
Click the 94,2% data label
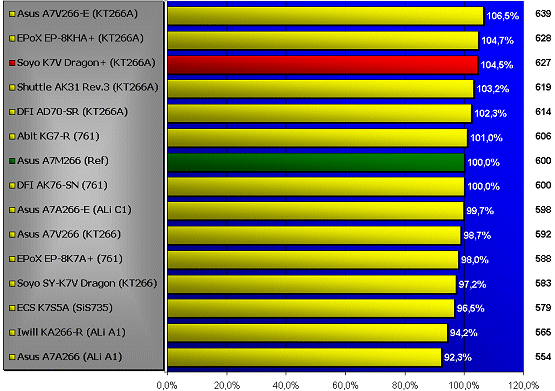463,333
